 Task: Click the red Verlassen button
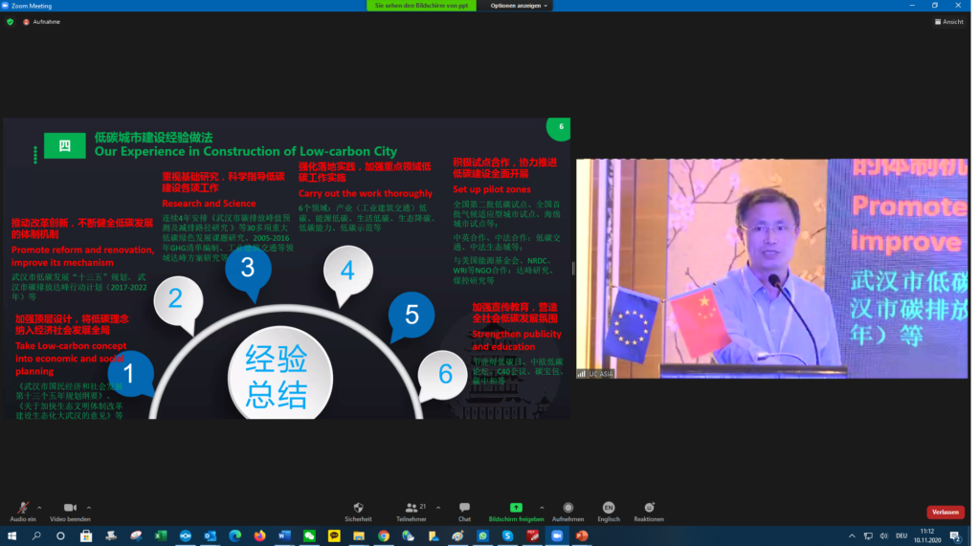(x=945, y=512)
